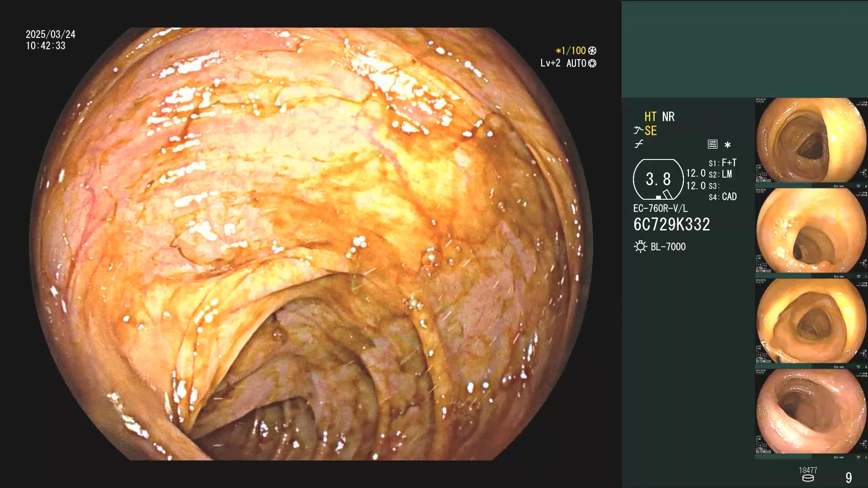This screenshot has height=488, width=868.
Task: Click the empty S3: switch assignment
Action: point(714,186)
